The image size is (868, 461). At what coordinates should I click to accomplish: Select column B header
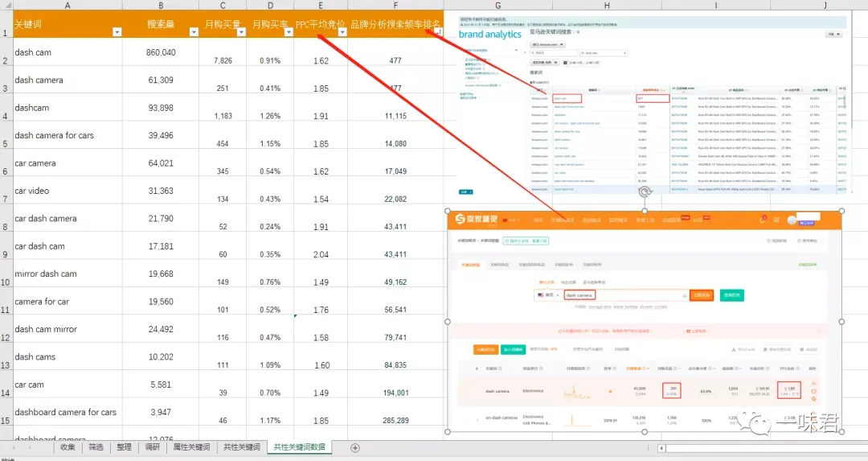tap(161, 5)
